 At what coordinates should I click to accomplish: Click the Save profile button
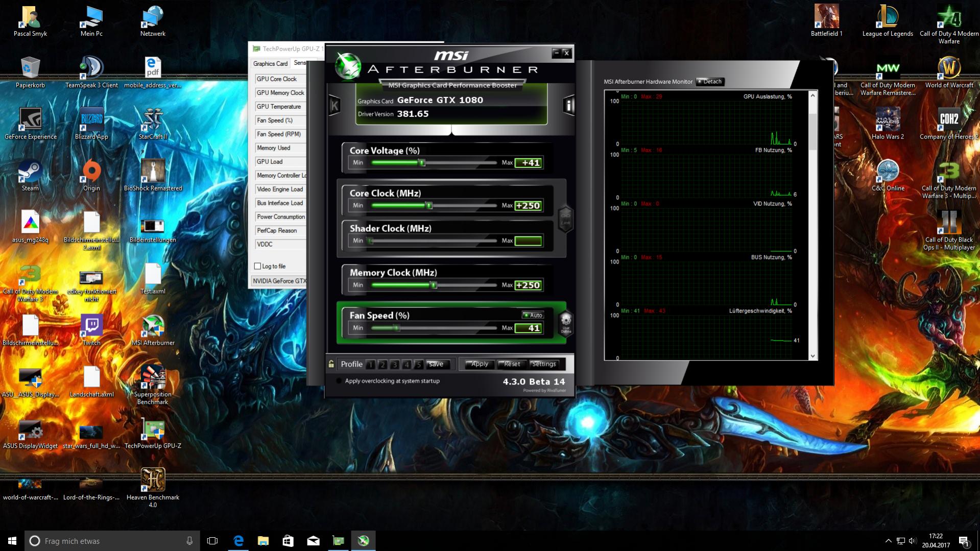tap(437, 364)
